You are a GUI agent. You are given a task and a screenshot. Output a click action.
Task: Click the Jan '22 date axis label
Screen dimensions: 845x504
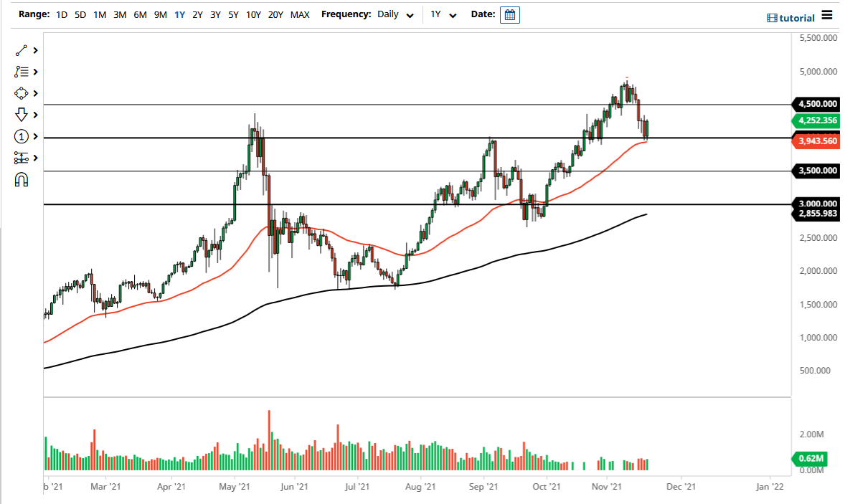[770, 487]
